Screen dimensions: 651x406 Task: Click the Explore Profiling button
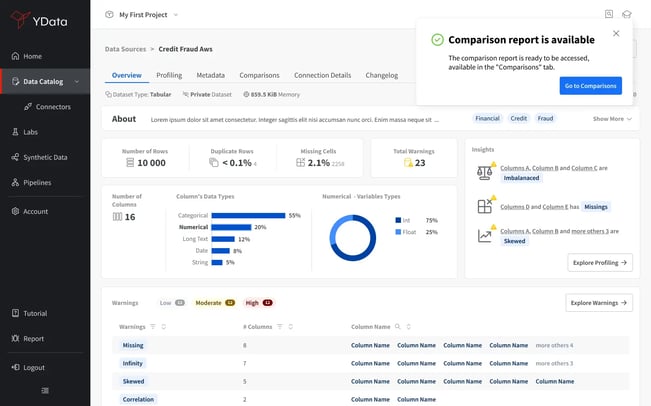click(600, 263)
